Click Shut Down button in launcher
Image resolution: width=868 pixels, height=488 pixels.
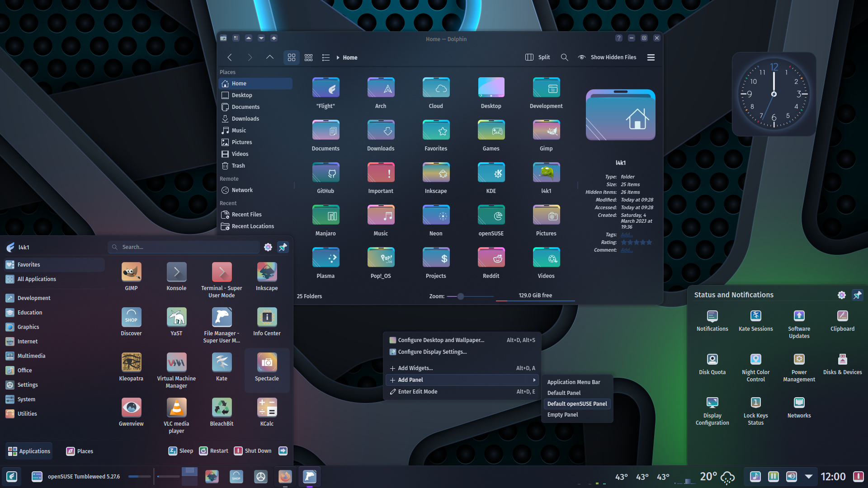(x=253, y=451)
